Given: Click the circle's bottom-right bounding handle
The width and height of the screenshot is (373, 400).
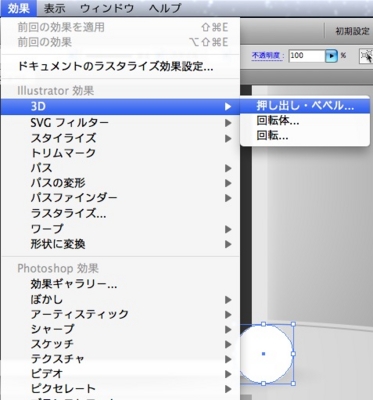Looking at the screenshot, I should coord(293,384).
